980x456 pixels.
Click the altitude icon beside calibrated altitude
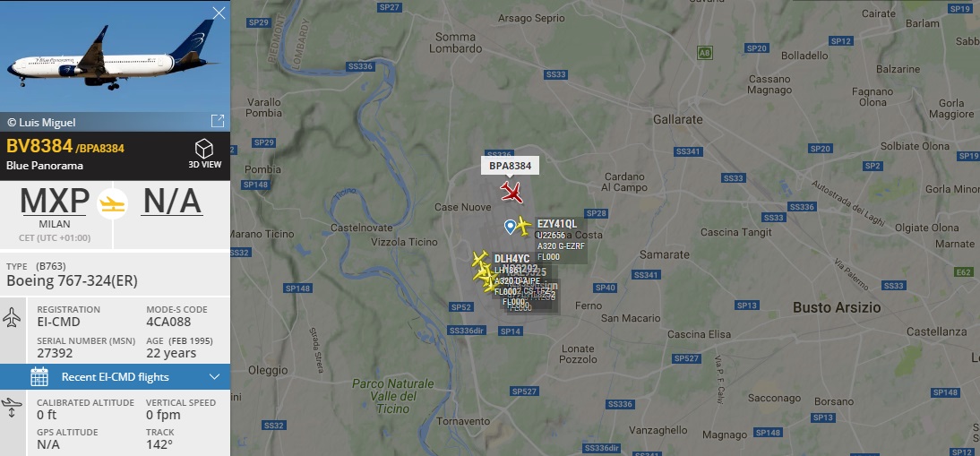click(x=12, y=408)
